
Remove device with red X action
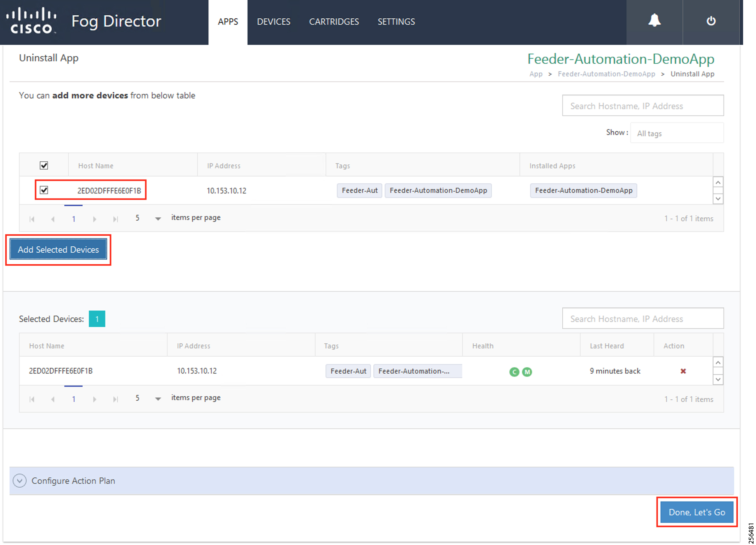click(x=683, y=371)
